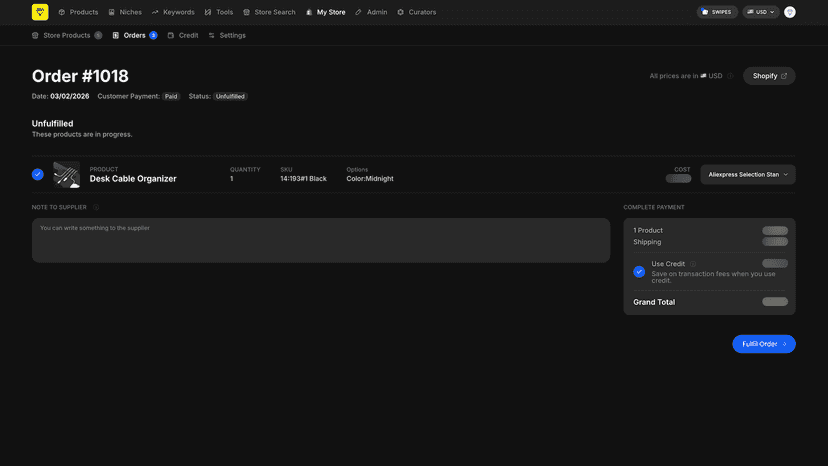The image size is (828, 466).
Task: Click the Shopify external link icon
Action: point(784,76)
